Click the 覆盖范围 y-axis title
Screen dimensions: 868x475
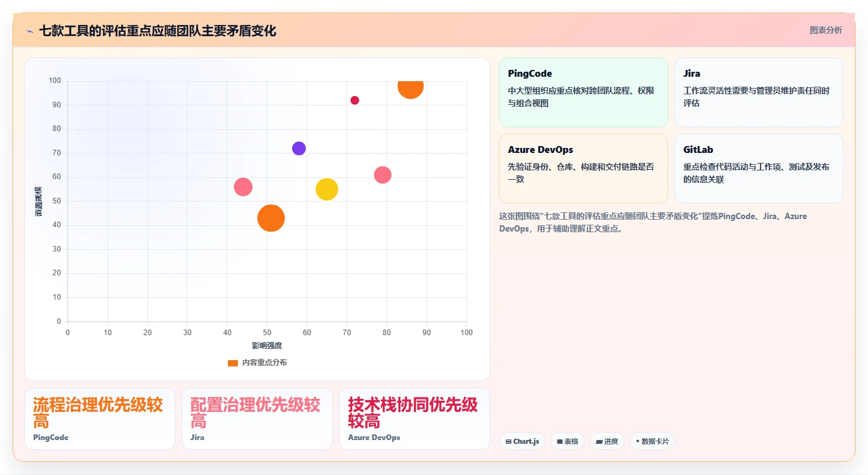click(x=39, y=201)
